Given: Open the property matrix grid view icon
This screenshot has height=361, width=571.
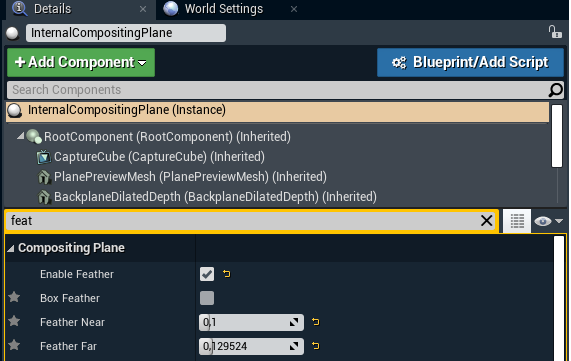Looking at the screenshot, I should (x=517, y=221).
